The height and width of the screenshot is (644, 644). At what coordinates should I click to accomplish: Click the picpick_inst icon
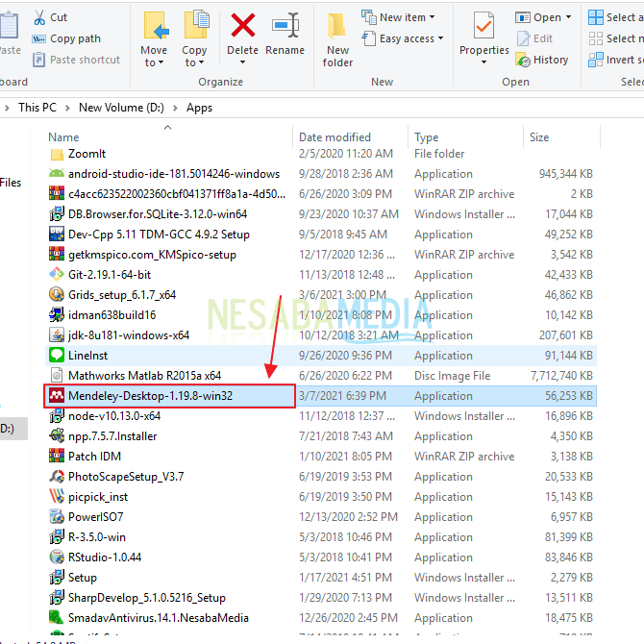57,497
